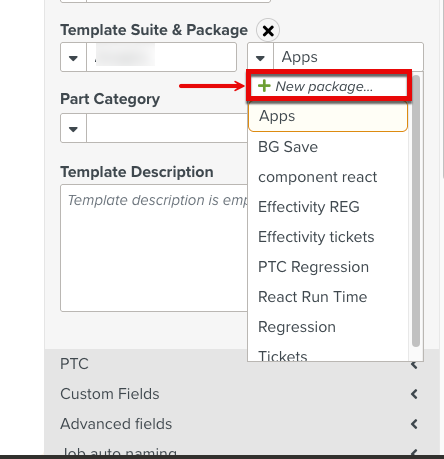The image size is (444, 459).
Task: Select BG Save package
Action: [x=328, y=147]
